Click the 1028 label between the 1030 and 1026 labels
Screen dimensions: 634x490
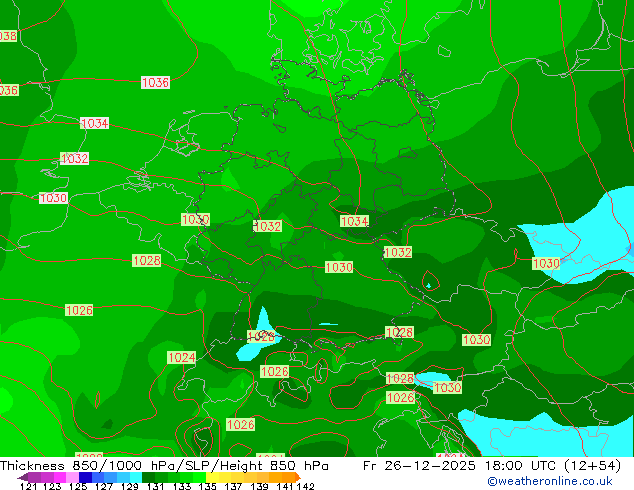[x=146, y=260]
